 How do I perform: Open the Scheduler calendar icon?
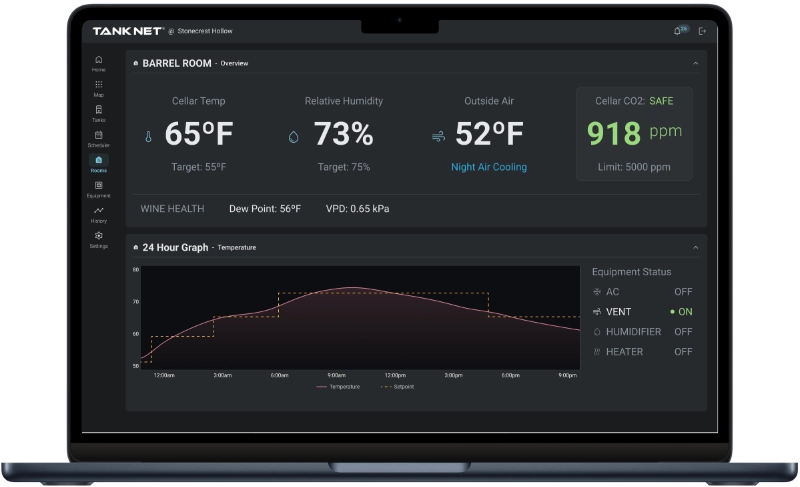[98, 135]
